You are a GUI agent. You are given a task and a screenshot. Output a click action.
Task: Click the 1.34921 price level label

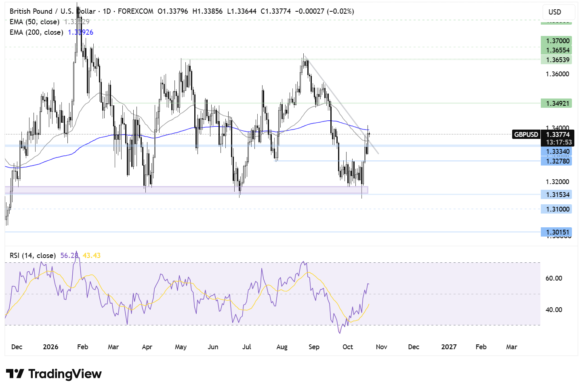(557, 103)
